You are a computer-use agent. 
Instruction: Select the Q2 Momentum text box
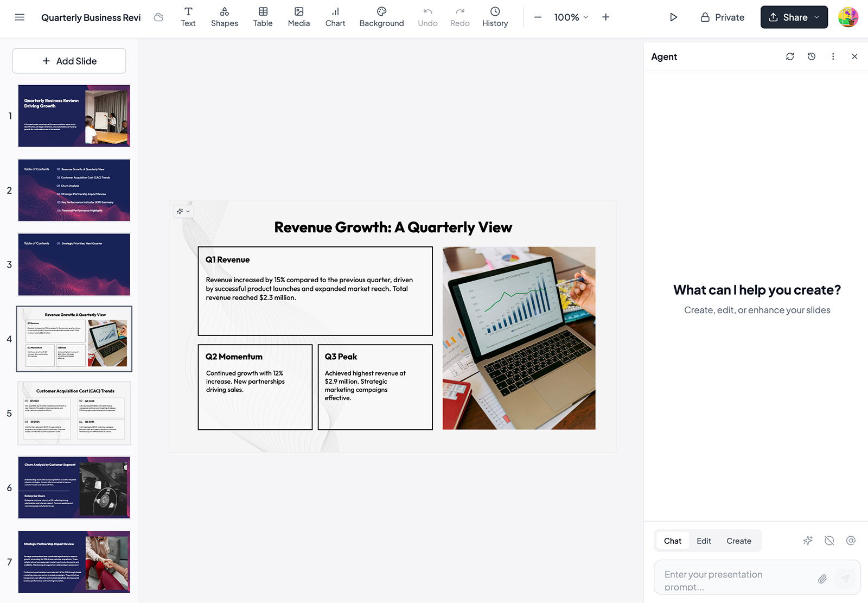255,387
